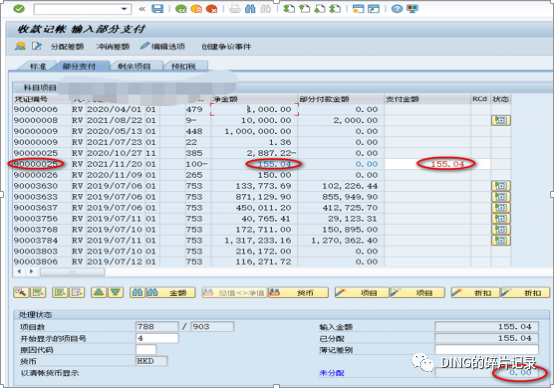This screenshot has height=388, width=554.
Task: Click the net amount 2,887.22- cell
Action: 254,153
